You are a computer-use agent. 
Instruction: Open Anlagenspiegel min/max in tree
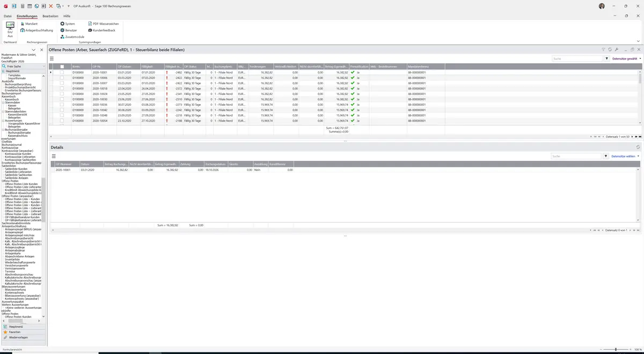point(19,235)
